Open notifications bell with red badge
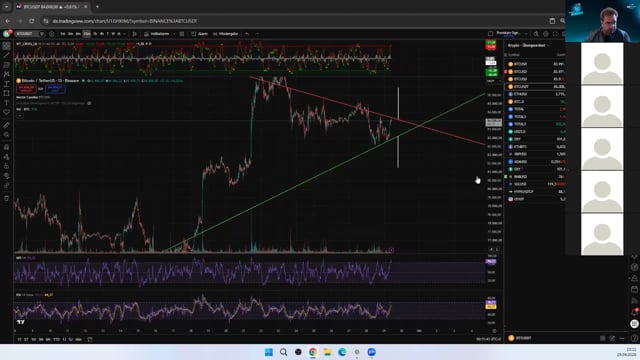Viewport: 640px width, 360px height. click(634, 311)
